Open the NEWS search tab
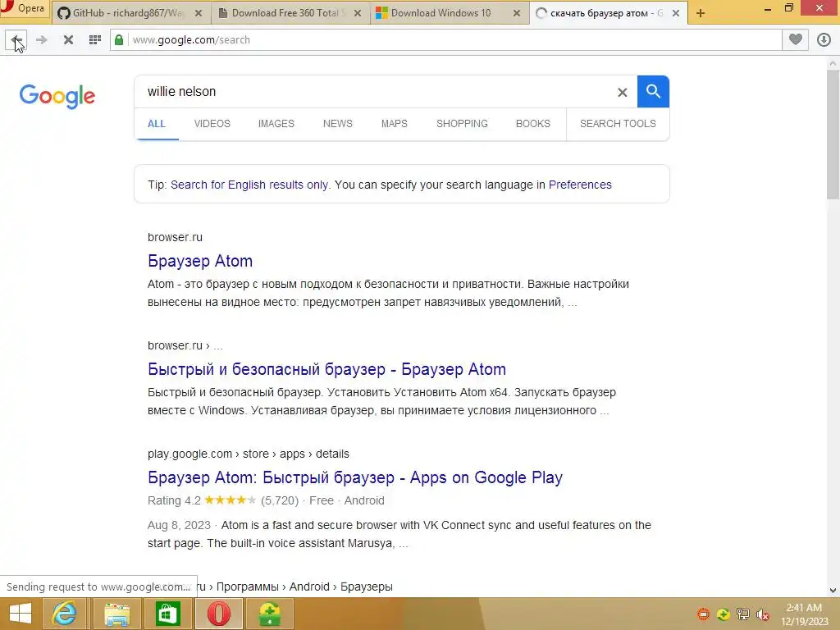The image size is (840, 630). click(x=337, y=124)
